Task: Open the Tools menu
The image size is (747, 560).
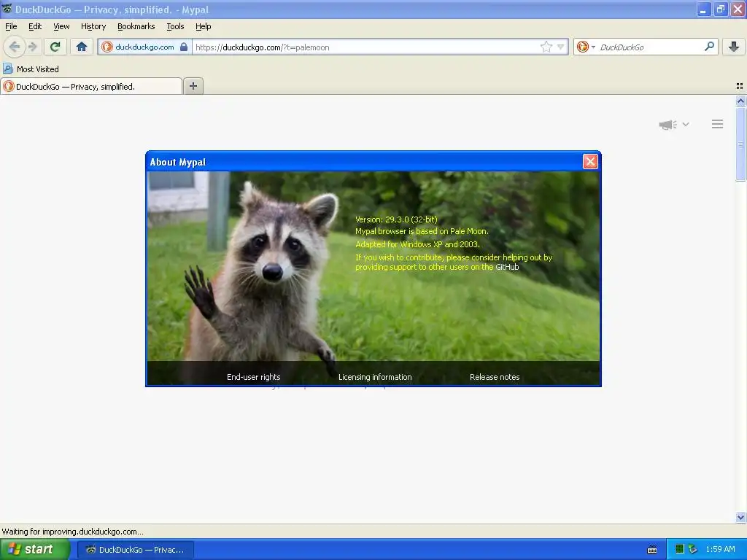Action: click(175, 26)
